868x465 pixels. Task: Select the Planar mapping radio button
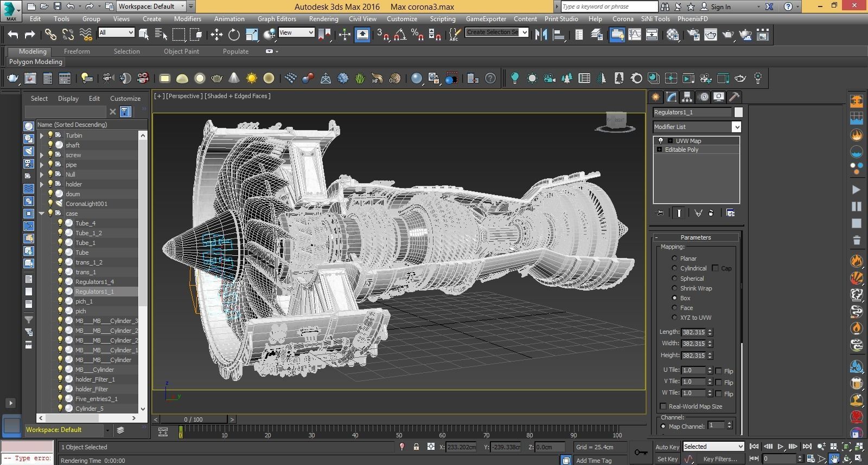(x=674, y=259)
